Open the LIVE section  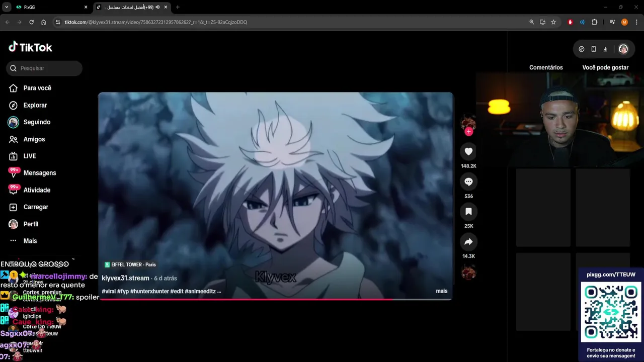tap(23, 156)
